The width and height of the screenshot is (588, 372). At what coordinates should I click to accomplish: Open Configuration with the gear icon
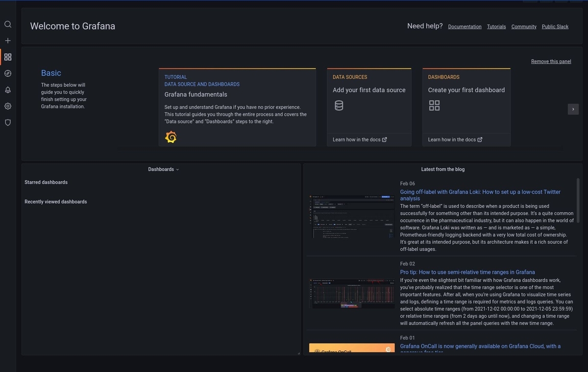(7, 106)
